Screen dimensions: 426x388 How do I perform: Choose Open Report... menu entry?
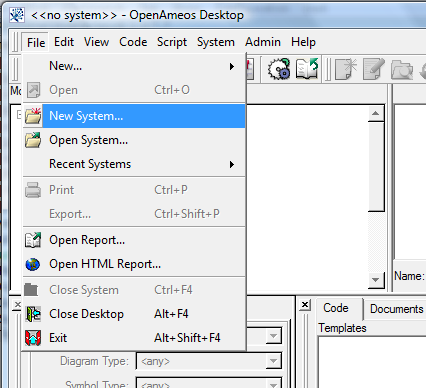134,240
